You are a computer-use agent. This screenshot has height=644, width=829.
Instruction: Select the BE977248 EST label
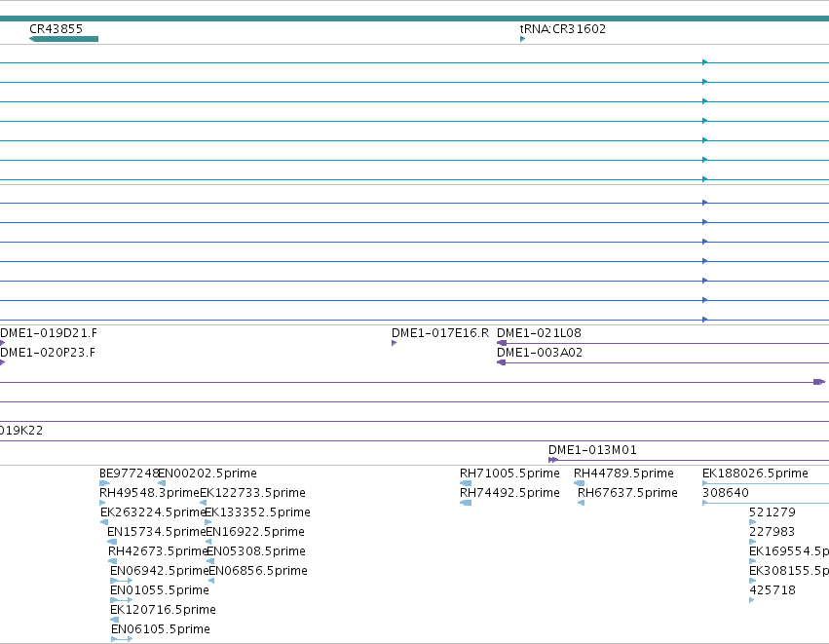click(129, 474)
